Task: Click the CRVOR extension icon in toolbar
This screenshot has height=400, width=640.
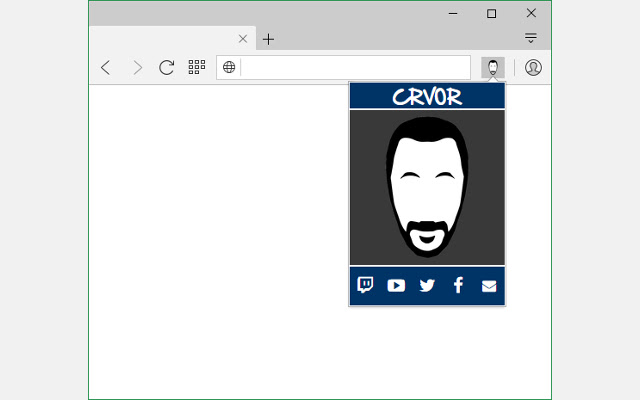Action: [493, 67]
